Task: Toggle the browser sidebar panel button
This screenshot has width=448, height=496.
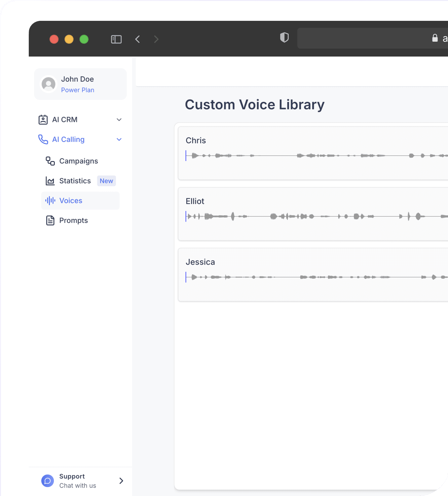Action: click(x=116, y=39)
